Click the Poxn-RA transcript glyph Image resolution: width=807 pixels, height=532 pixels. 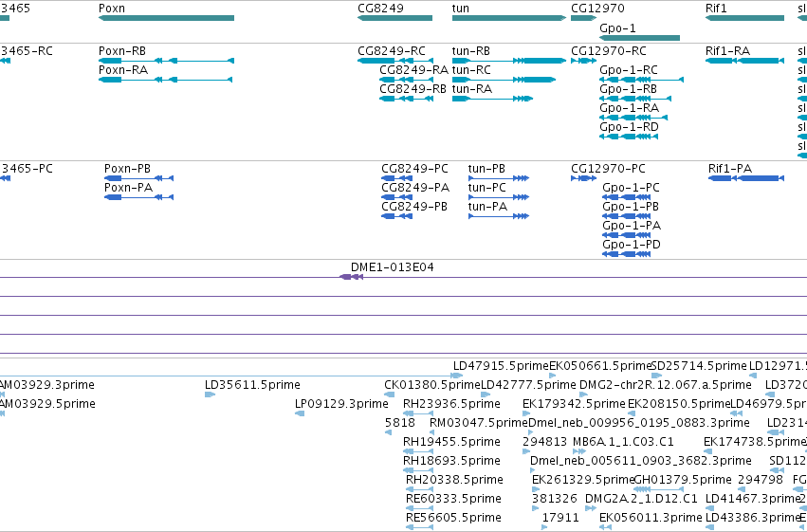pyautogui.click(x=165, y=80)
